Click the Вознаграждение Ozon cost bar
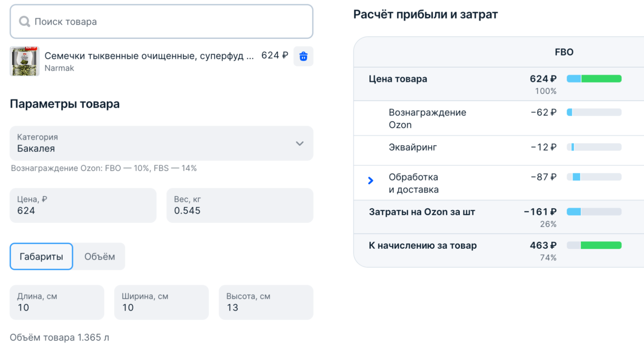This screenshot has width=644, height=359. 594,112
